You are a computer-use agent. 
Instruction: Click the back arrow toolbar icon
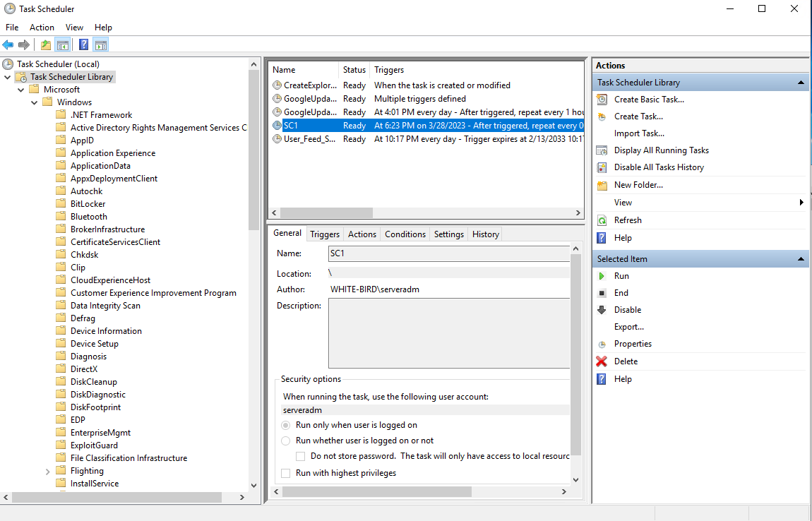click(8, 45)
